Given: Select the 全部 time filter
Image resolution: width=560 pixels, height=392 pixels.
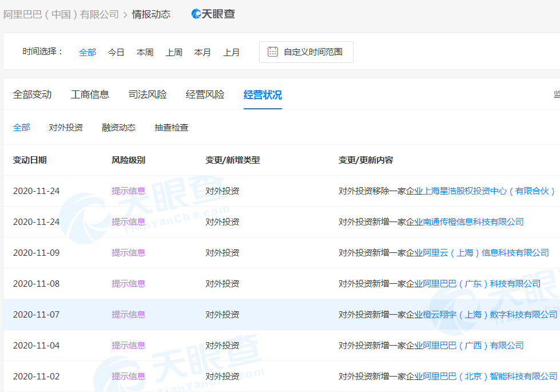Looking at the screenshot, I should 88,53.
